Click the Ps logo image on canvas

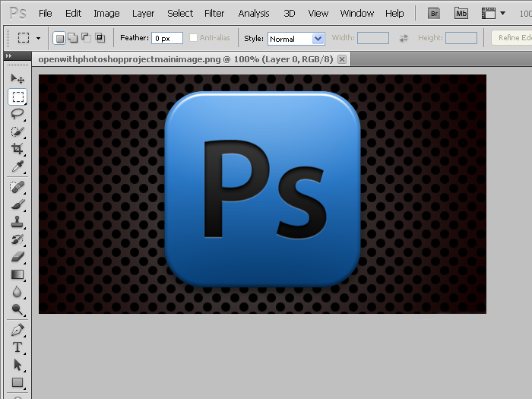[x=263, y=189]
